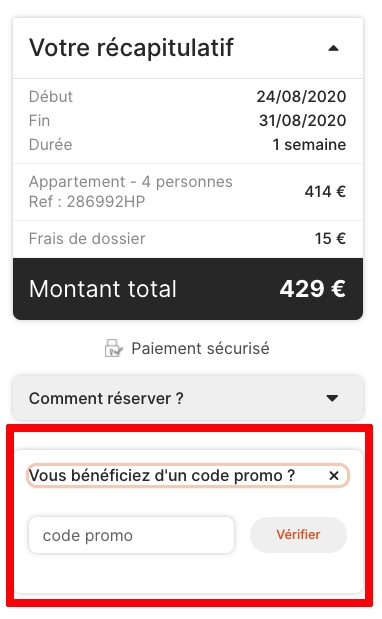Click the Durée value 1 semaine
The image size is (382, 619).
point(309,145)
